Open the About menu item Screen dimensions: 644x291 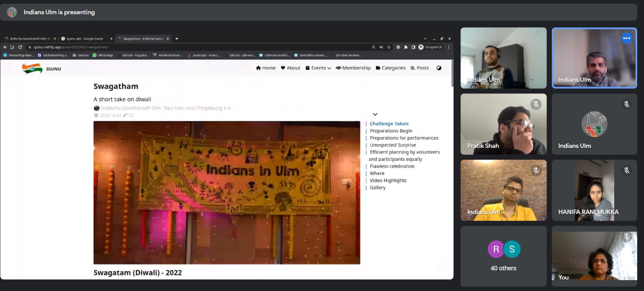click(291, 68)
